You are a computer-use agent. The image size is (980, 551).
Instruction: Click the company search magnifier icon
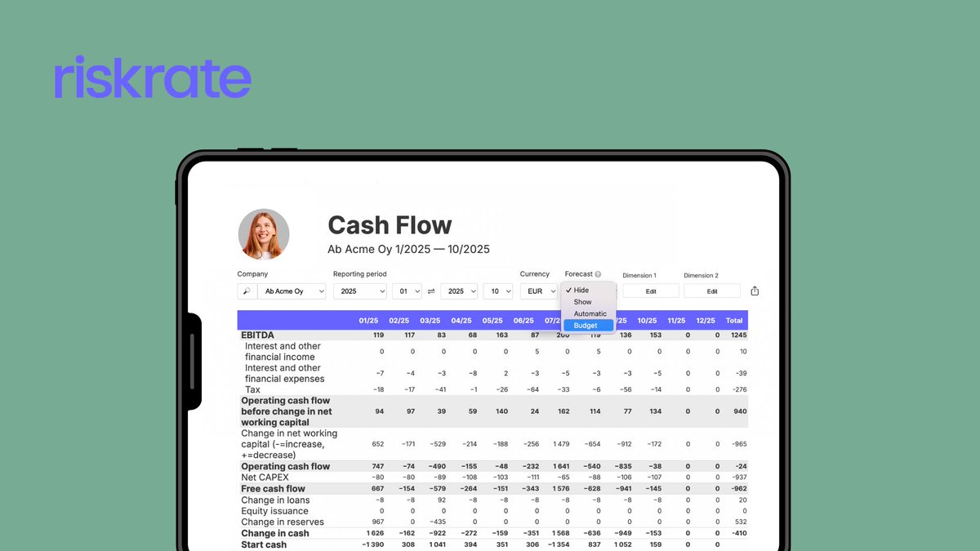coord(247,291)
